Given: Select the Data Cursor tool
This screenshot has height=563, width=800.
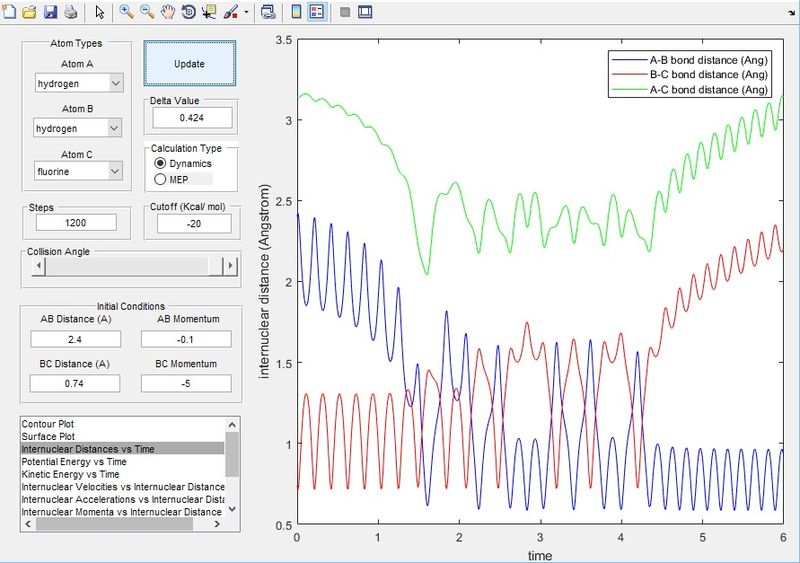Looking at the screenshot, I should 208,12.
